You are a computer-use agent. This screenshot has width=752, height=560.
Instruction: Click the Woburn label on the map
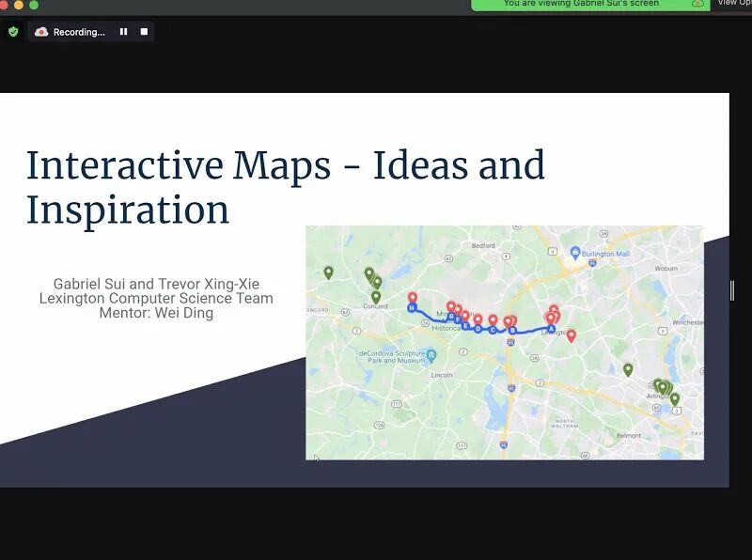click(x=666, y=268)
